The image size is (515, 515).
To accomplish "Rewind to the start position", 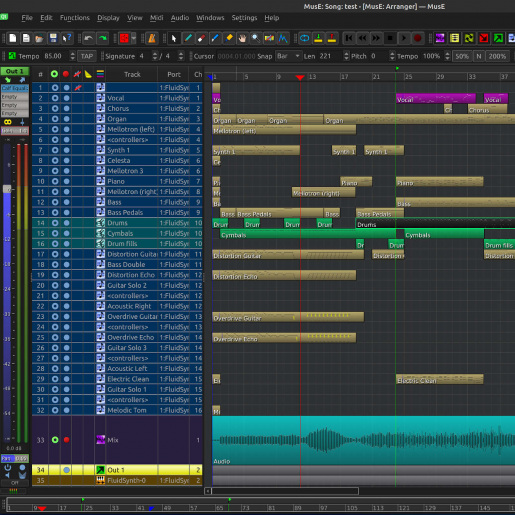I will coord(349,38).
